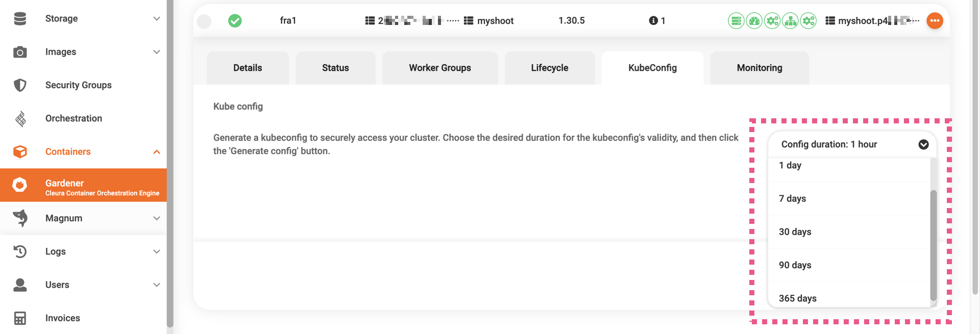Collapse the Containers section chevron
This screenshot has width=980, height=334.
coord(157,151)
